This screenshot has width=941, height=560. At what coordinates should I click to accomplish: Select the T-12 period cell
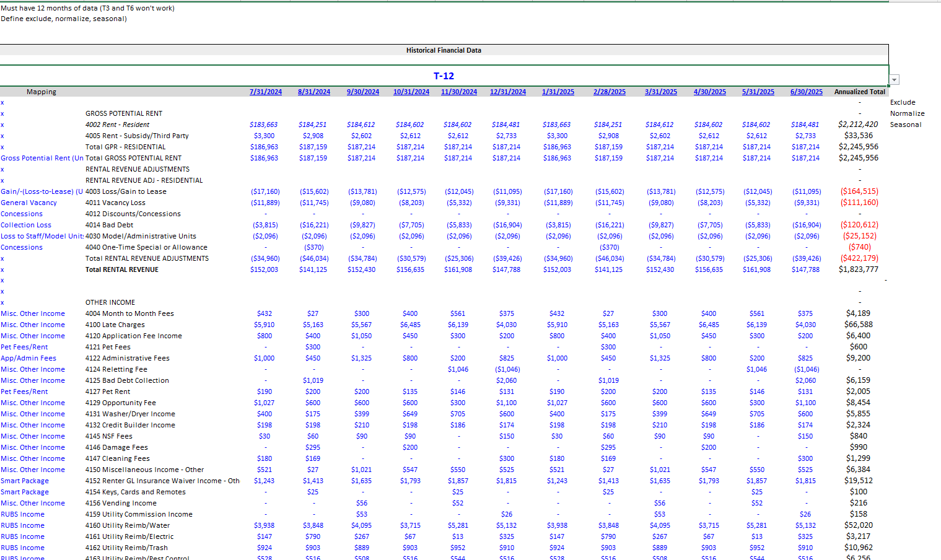click(x=444, y=76)
